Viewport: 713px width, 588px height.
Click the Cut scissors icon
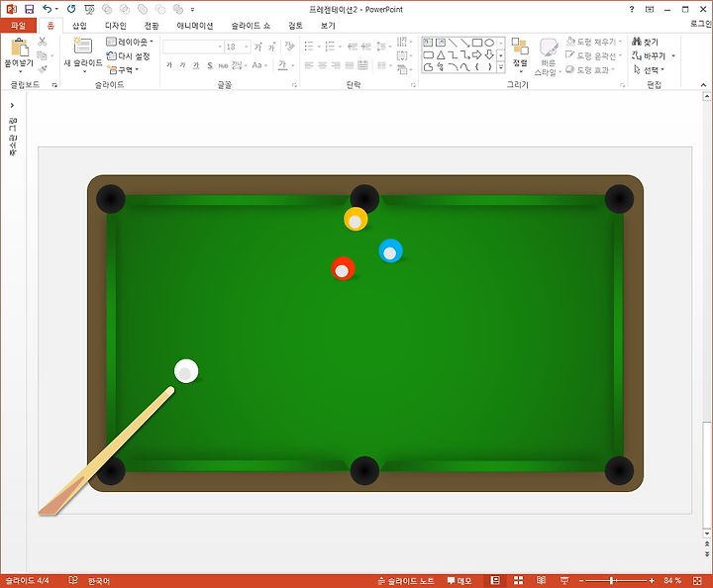pyautogui.click(x=43, y=42)
